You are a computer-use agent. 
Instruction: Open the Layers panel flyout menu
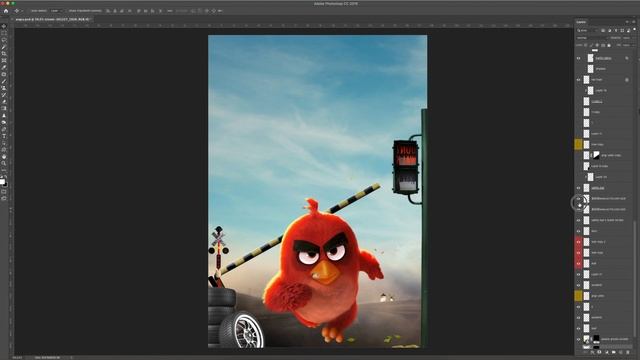[x=634, y=22]
